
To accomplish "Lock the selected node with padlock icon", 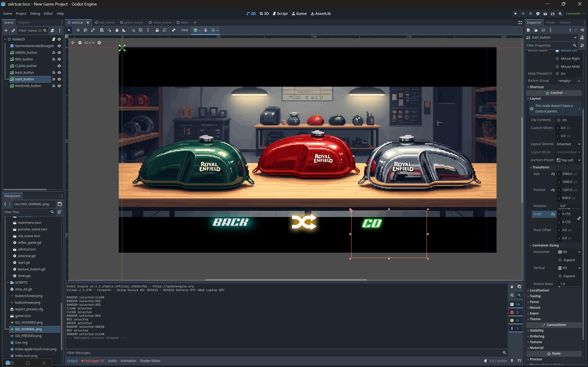I will pos(157,30).
